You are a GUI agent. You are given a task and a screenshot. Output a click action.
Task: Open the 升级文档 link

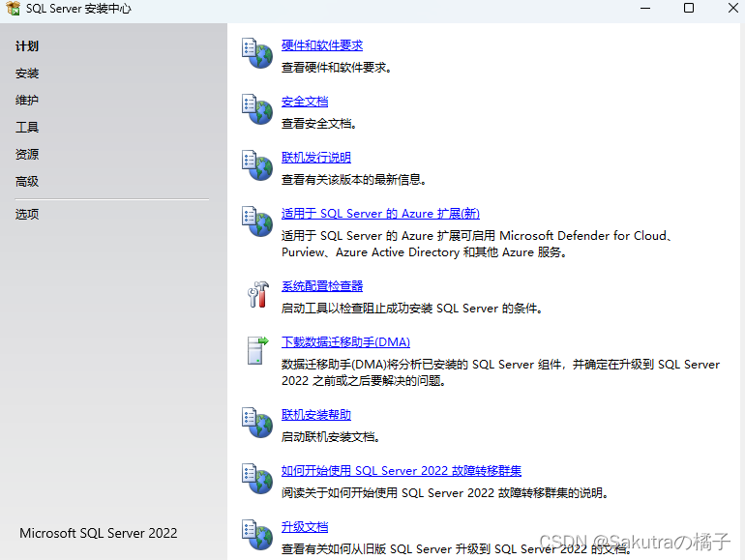[x=305, y=527]
